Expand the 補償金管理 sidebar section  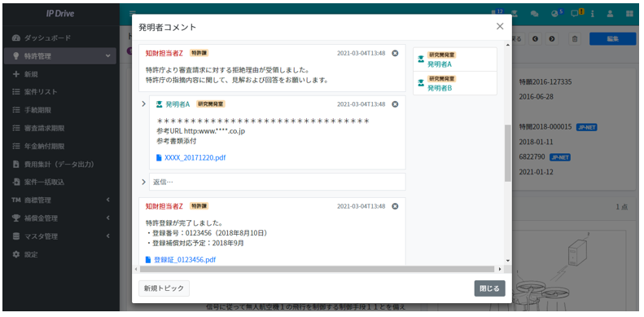coord(60,218)
